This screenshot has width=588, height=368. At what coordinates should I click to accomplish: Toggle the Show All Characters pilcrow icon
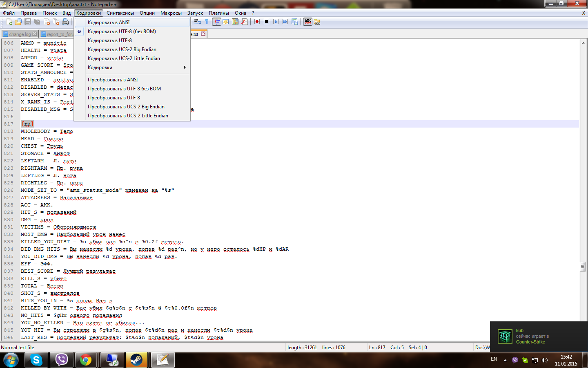click(207, 22)
